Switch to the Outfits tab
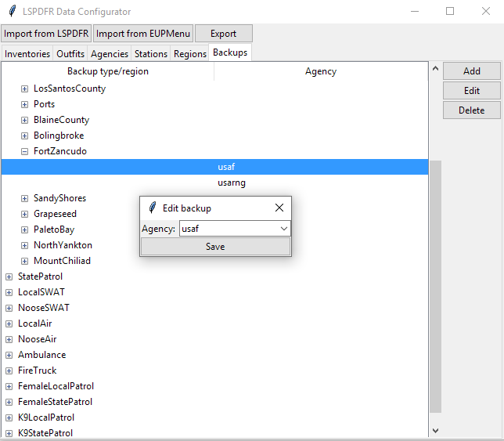Screen dimensions: 504x441 coord(70,54)
